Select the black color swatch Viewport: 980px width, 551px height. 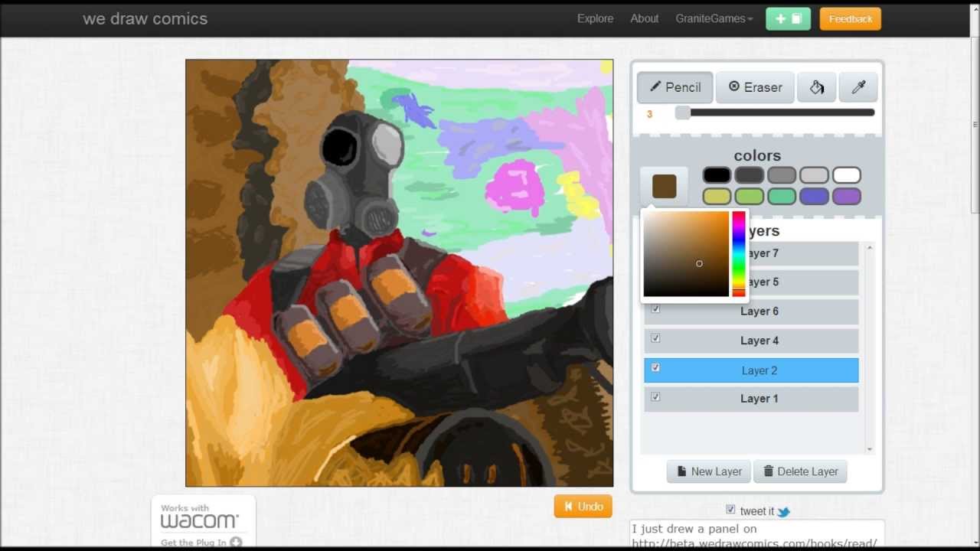tap(717, 176)
